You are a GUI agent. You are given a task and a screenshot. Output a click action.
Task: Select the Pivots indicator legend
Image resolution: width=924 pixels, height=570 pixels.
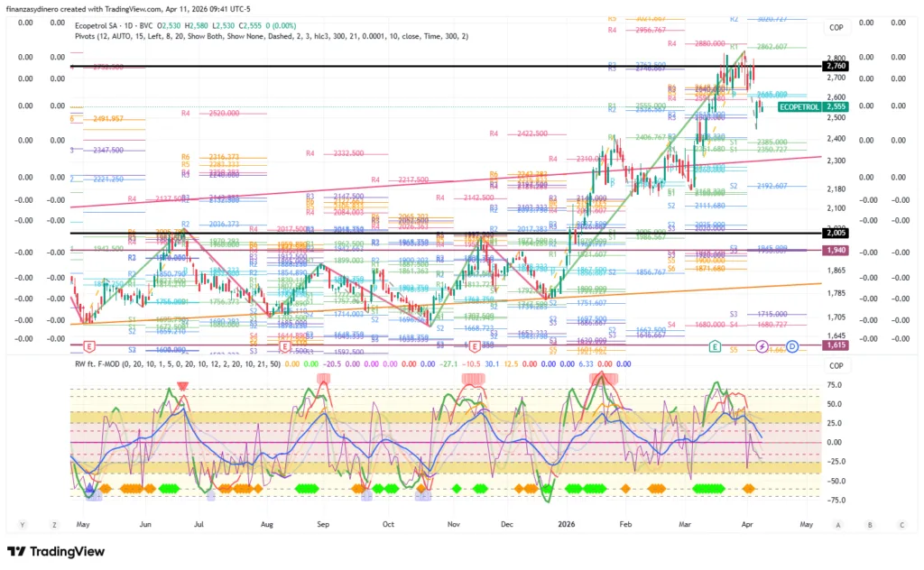click(x=88, y=37)
